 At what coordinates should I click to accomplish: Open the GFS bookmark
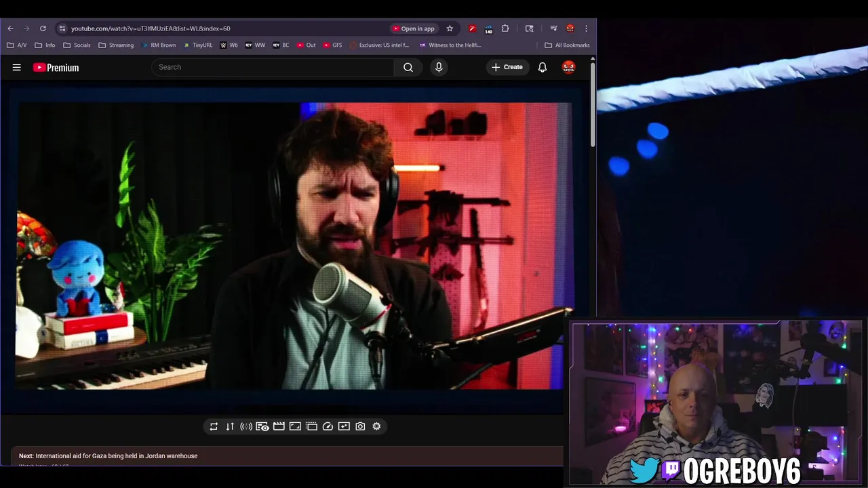pos(332,45)
